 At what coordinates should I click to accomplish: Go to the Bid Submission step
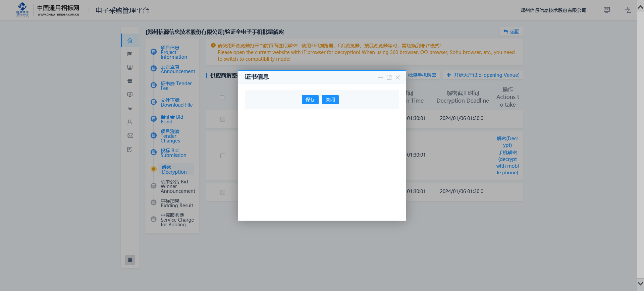(173, 153)
